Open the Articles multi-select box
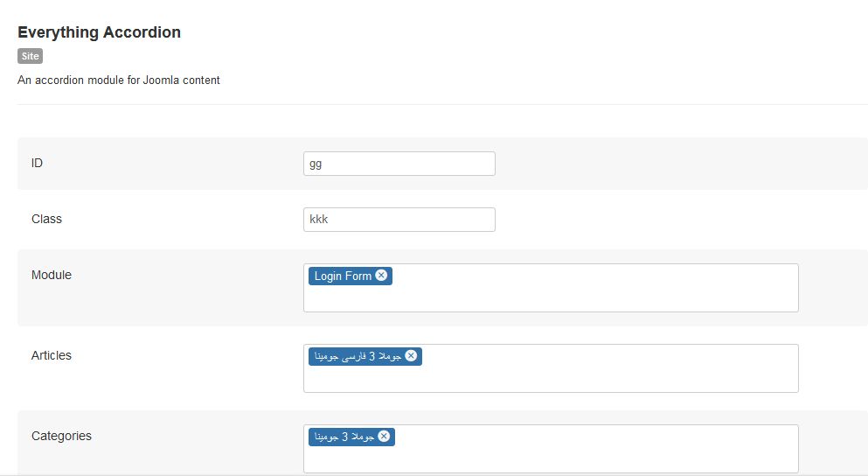 (x=594, y=374)
